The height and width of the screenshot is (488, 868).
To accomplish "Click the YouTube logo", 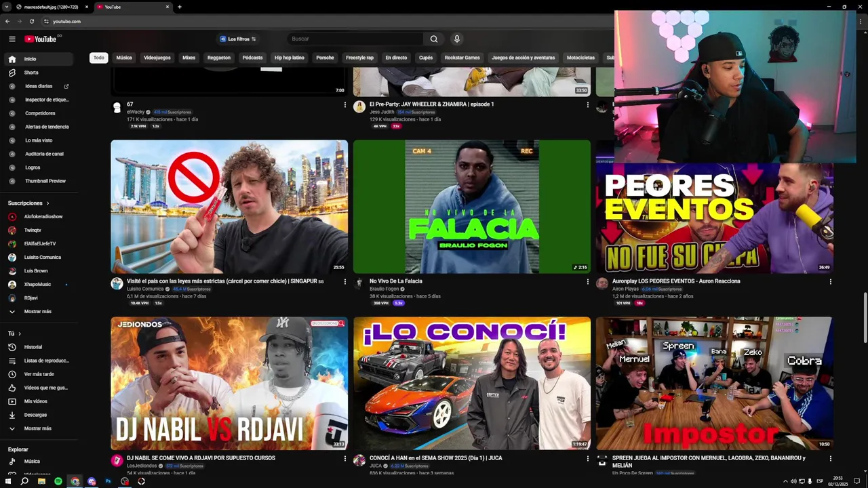I will pyautogui.click(x=41, y=39).
